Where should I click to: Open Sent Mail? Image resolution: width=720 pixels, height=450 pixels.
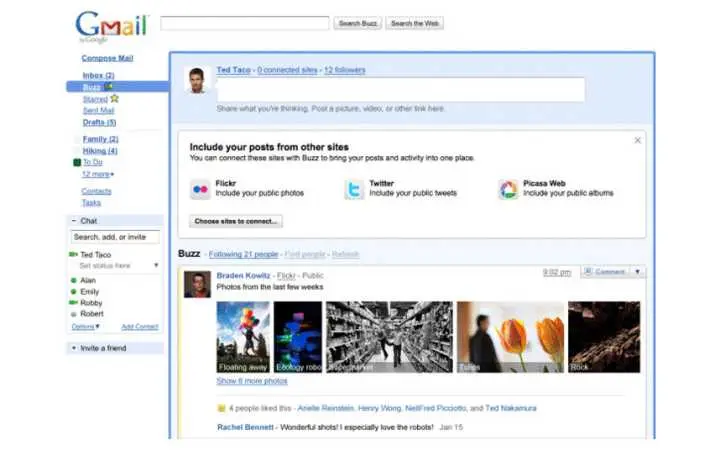point(98,111)
